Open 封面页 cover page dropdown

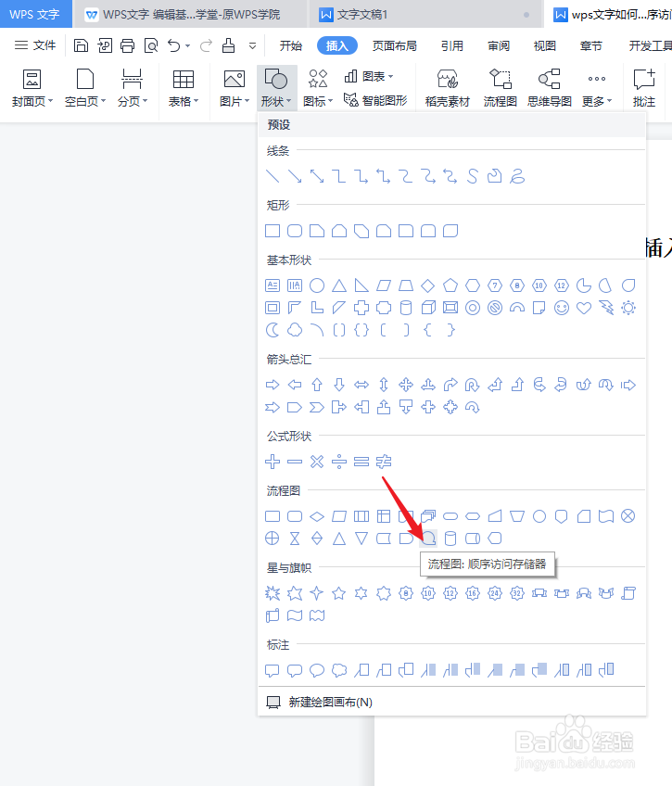click(x=32, y=88)
